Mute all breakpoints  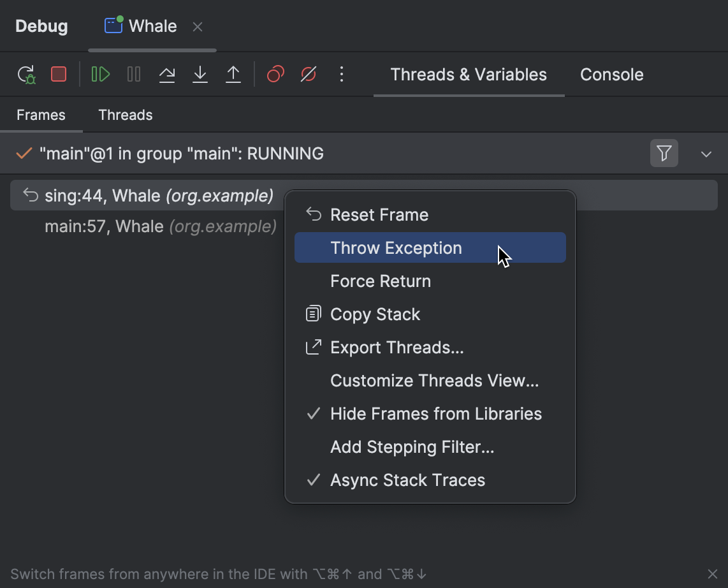click(x=309, y=74)
